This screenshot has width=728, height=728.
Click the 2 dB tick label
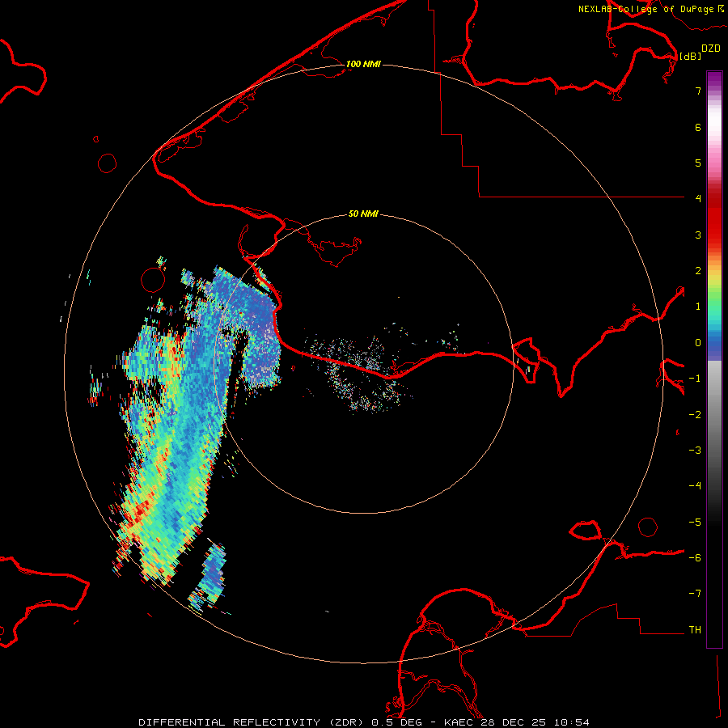[x=698, y=271]
